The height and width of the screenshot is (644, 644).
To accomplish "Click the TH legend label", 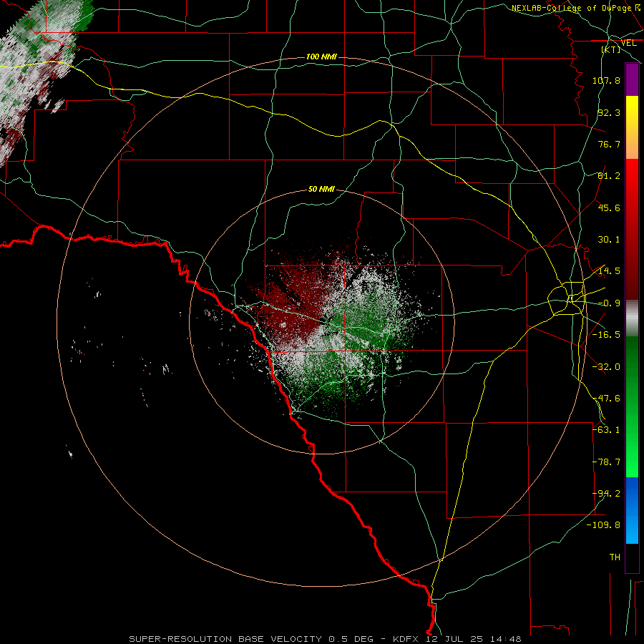I will click(x=615, y=557).
